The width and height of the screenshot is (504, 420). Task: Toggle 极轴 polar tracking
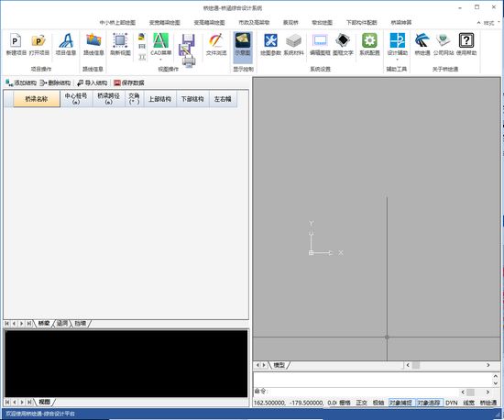tap(378, 403)
